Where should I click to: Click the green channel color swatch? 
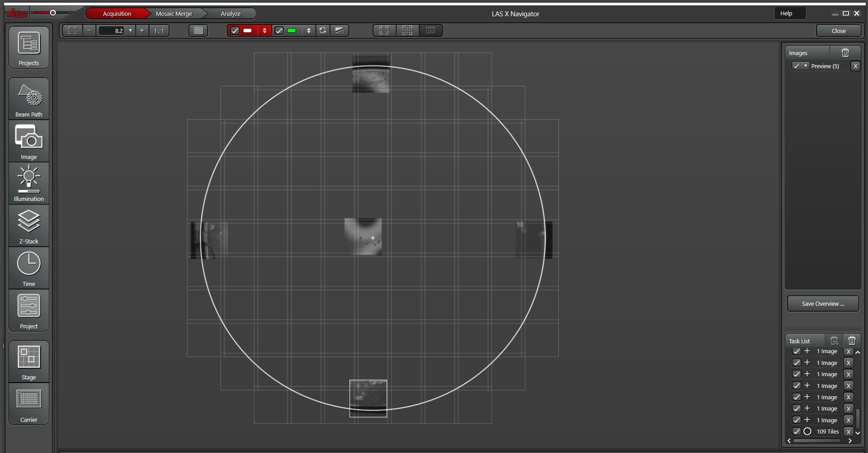click(x=292, y=31)
